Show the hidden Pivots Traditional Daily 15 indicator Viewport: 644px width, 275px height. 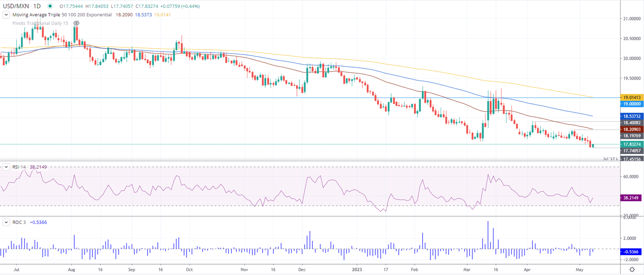coord(75,23)
